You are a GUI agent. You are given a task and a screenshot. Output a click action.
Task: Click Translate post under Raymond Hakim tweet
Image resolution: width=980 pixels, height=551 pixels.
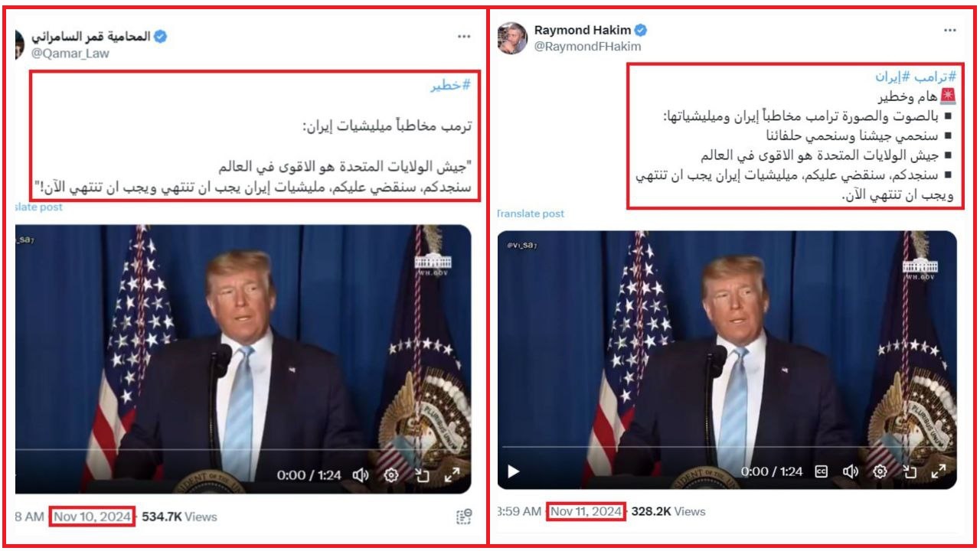[530, 214]
